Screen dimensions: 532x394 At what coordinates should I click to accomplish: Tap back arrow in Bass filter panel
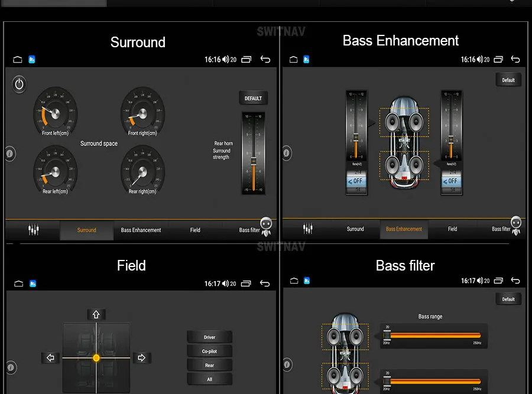tap(515, 281)
